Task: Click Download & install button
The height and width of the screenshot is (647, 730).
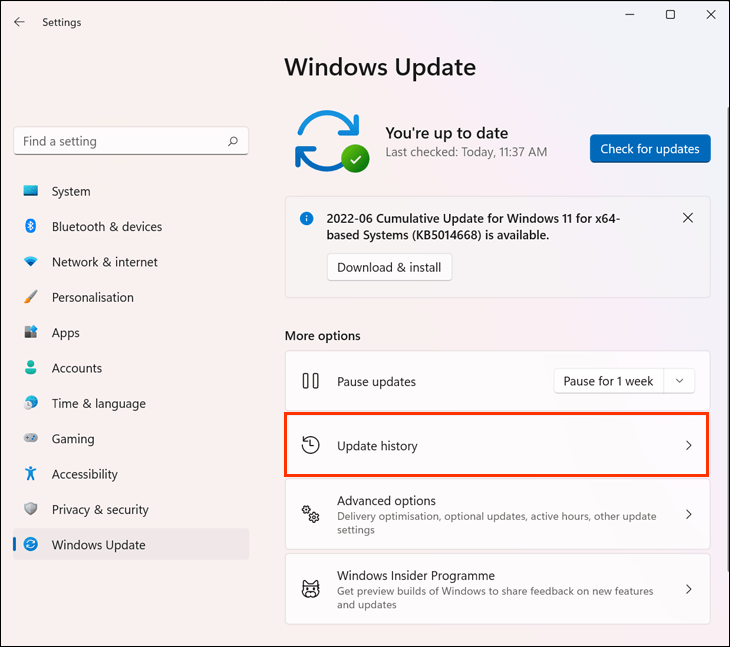Action: 389,267
